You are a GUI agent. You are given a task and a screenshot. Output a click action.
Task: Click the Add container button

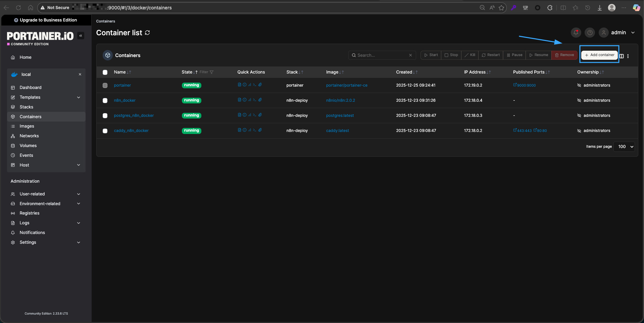(599, 55)
